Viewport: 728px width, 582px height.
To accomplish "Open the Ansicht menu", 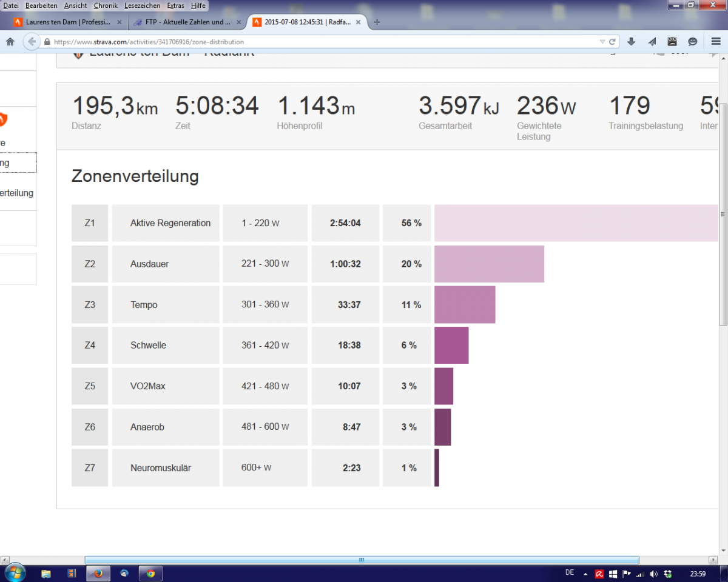I will click(x=76, y=5).
